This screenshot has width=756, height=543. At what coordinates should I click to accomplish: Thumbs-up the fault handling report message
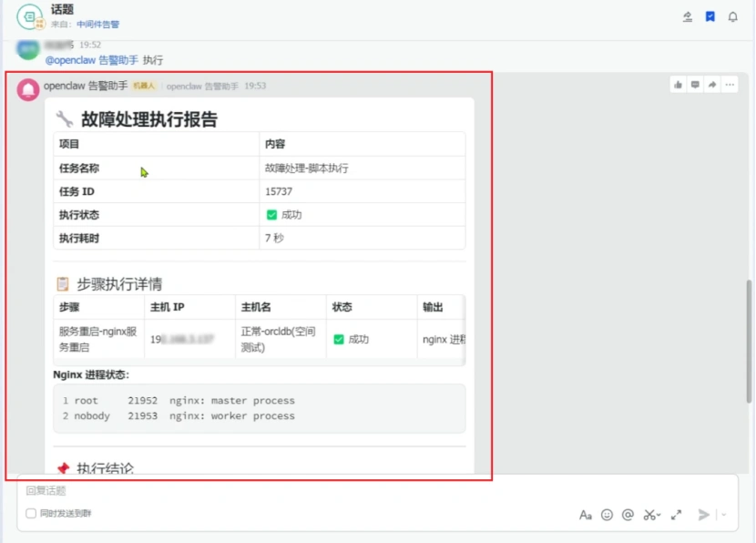pos(678,84)
